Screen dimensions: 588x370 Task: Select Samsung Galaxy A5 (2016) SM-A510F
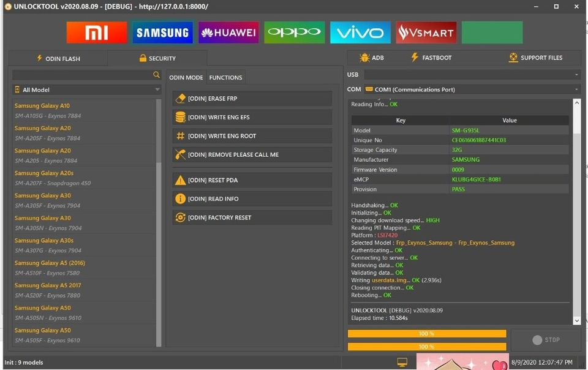coord(84,268)
